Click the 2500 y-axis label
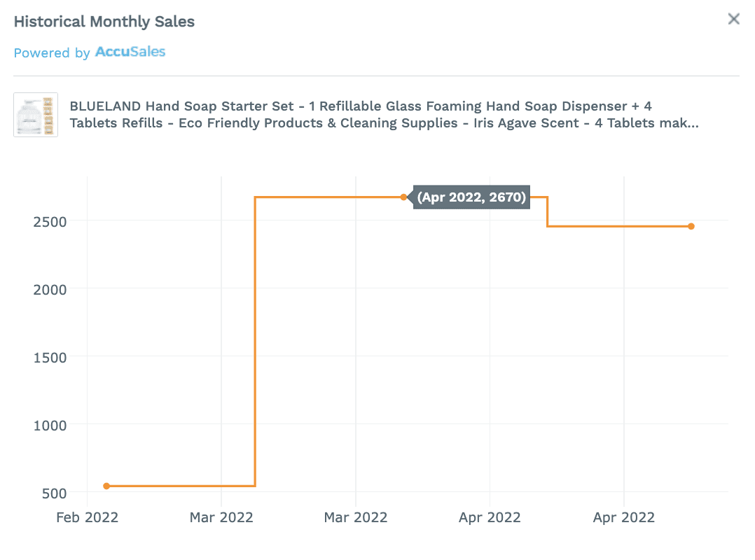The width and height of the screenshot is (755, 560). (x=50, y=221)
